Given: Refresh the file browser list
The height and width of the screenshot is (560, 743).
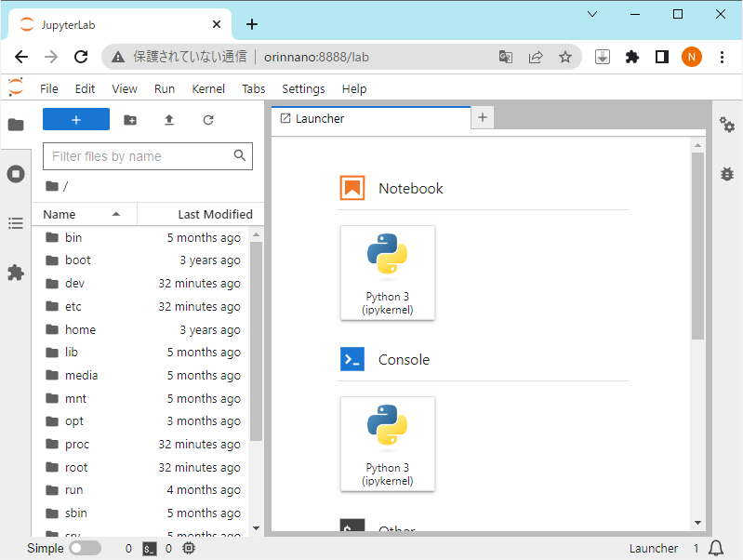Looking at the screenshot, I should click(x=208, y=120).
